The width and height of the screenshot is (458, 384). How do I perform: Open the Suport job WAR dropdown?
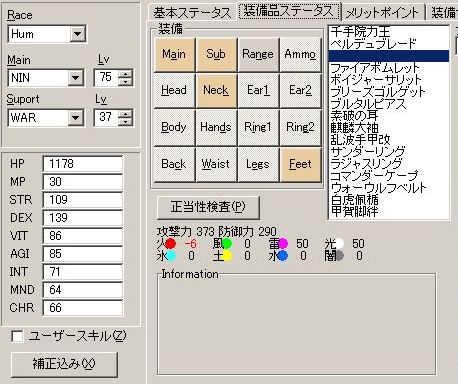(x=76, y=118)
